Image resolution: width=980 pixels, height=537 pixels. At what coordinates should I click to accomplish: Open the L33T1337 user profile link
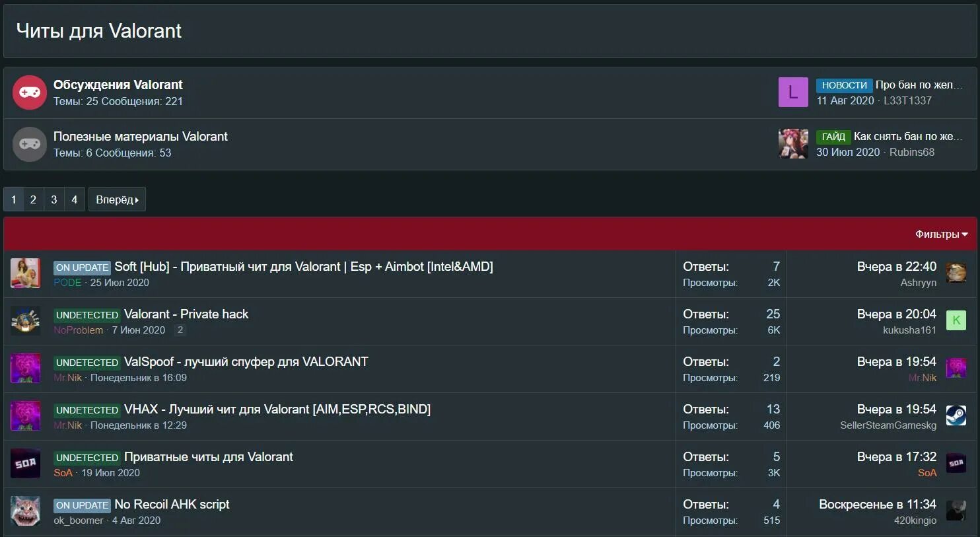(x=907, y=100)
